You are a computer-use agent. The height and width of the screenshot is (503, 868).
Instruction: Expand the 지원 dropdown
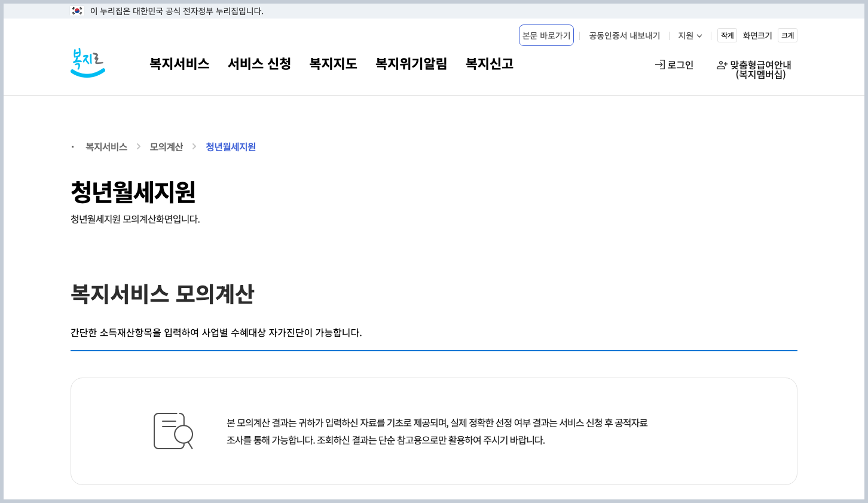[x=690, y=36]
